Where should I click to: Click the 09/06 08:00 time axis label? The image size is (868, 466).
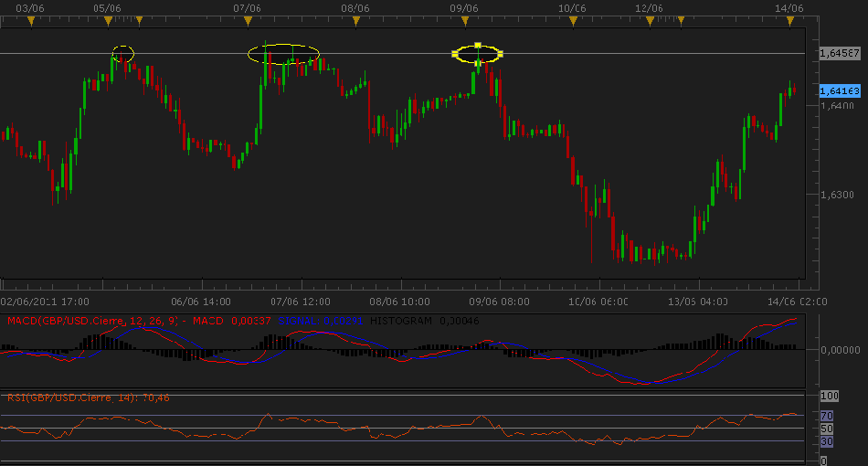(498, 301)
